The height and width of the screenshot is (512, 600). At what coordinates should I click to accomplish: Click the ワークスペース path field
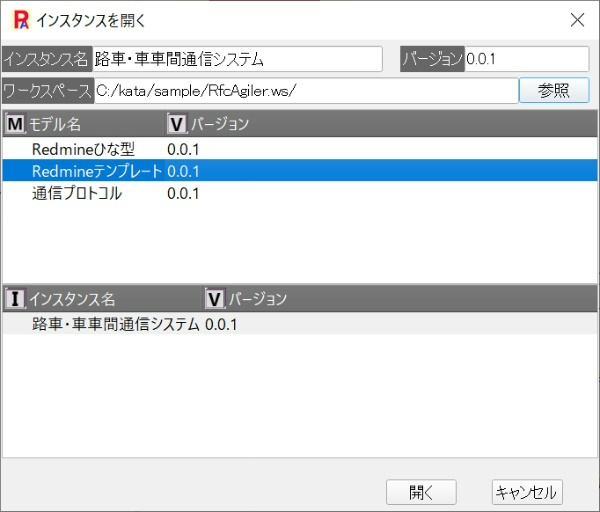click(x=306, y=91)
